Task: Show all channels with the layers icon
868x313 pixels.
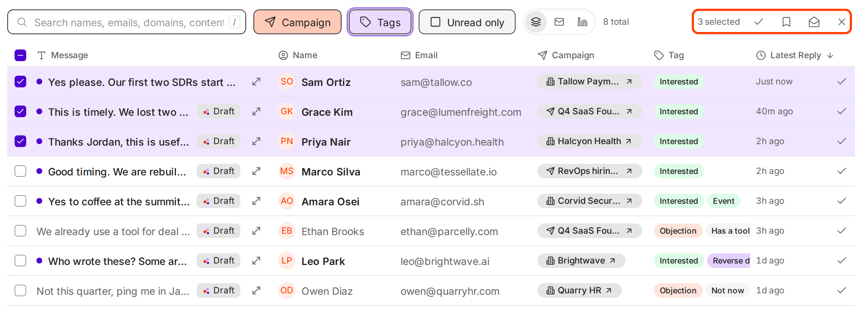Action: 536,22
